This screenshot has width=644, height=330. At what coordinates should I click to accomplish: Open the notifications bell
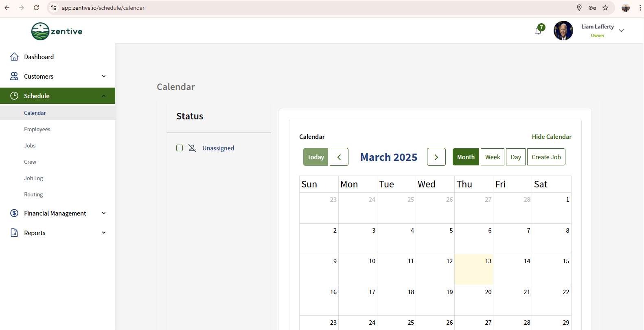click(539, 31)
